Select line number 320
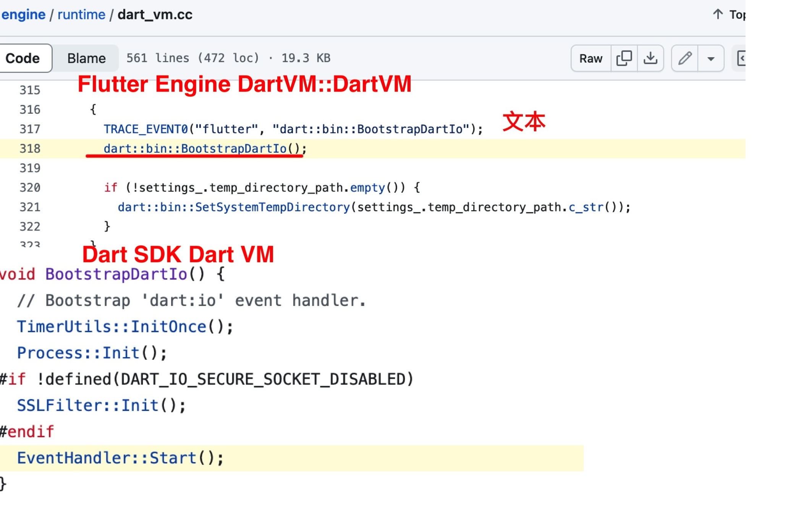The width and height of the screenshot is (812, 522). tap(30, 187)
